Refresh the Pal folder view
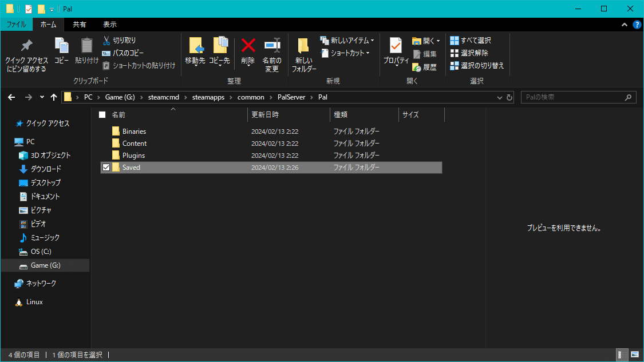The height and width of the screenshot is (362, 644). click(x=509, y=97)
